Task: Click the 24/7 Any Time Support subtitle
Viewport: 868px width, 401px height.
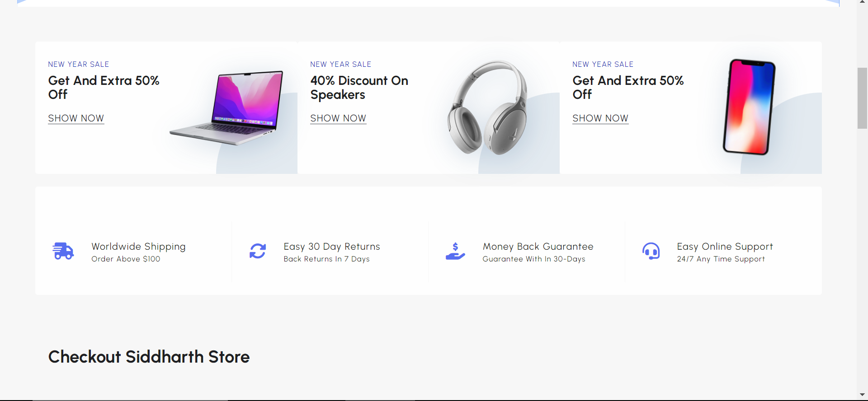Action: (x=721, y=259)
